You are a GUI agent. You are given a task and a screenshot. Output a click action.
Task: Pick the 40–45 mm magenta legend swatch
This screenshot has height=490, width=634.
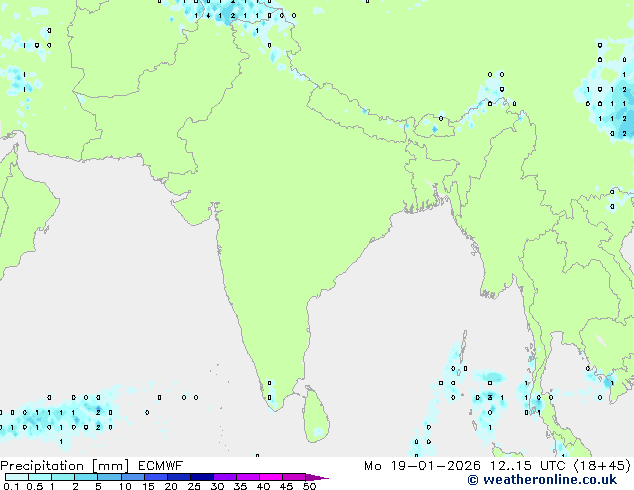[271, 477]
